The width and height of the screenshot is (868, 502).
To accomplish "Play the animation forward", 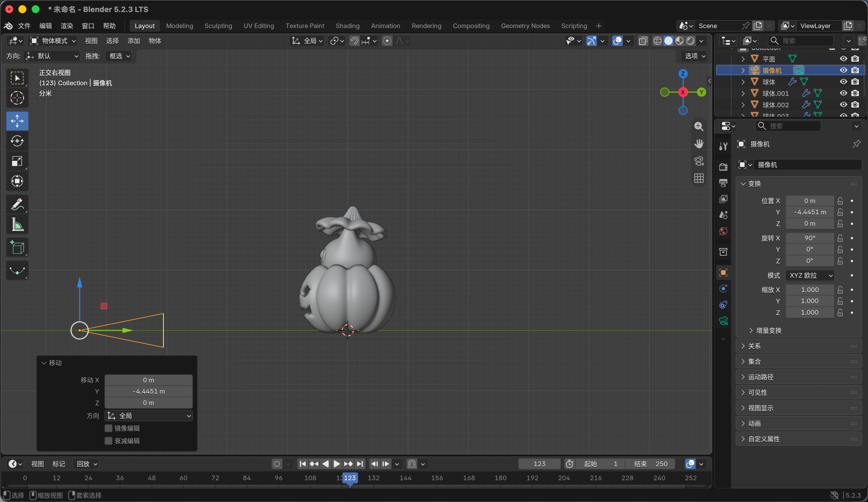I will [336, 464].
